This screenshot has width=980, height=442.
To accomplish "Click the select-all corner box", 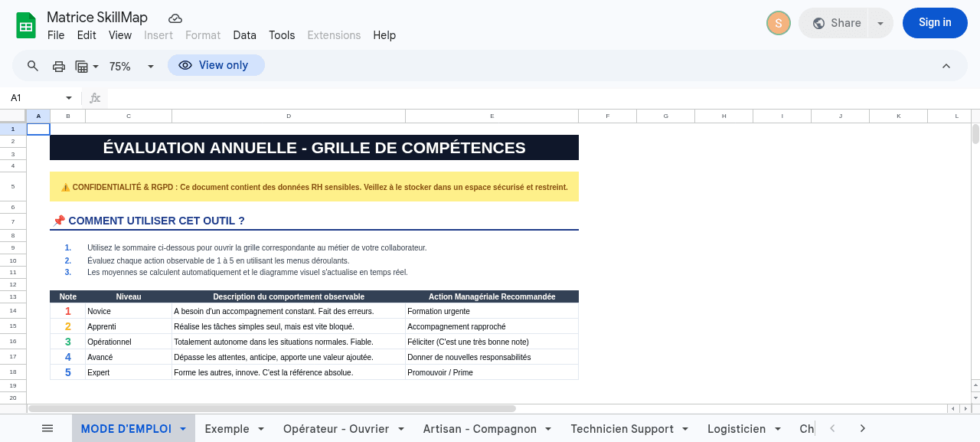I will (13, 116).
